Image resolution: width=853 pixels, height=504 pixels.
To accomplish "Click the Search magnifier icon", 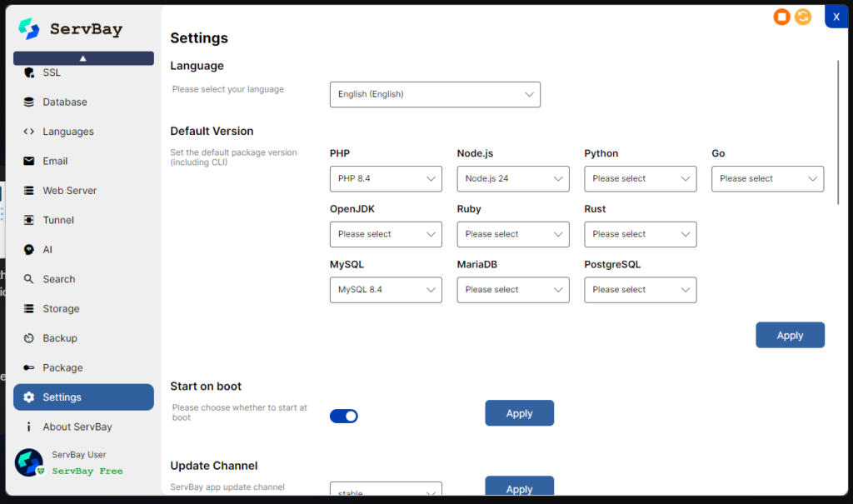I will click(x=29, y=279).
